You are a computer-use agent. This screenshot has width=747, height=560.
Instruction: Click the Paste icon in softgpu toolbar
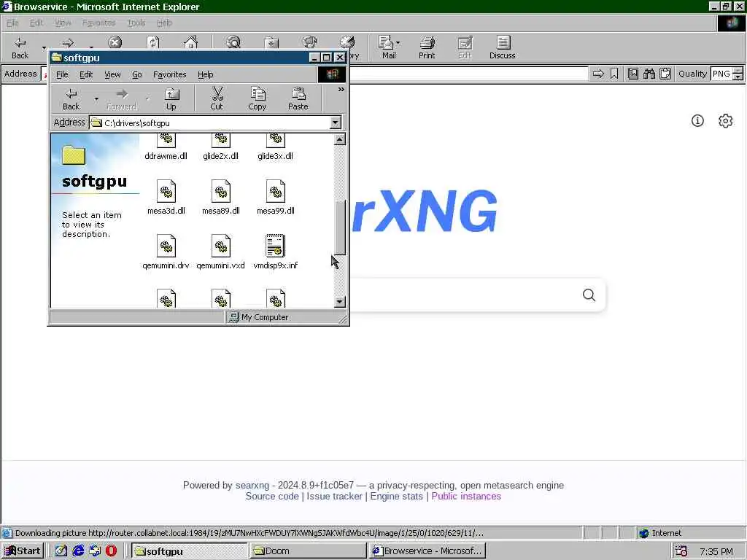click(298, 99)
